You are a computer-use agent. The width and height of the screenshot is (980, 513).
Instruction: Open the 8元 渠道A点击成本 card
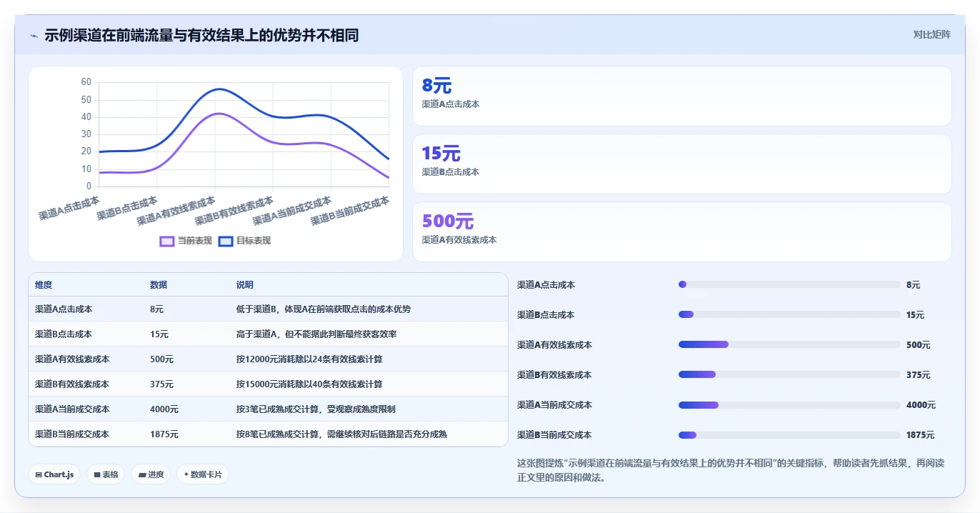point(682,96)
